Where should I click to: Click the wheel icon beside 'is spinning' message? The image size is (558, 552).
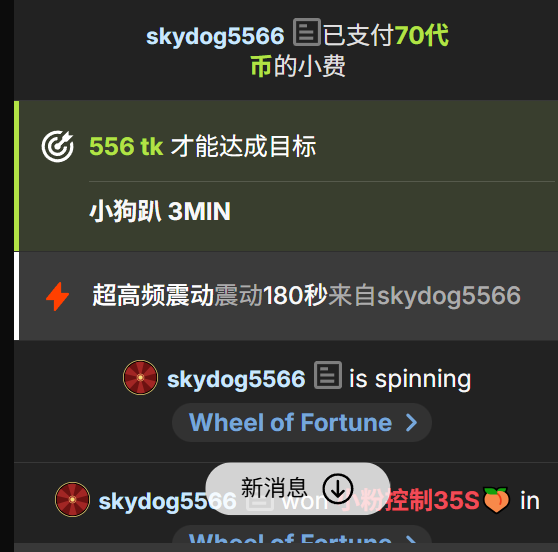[141, 378]
